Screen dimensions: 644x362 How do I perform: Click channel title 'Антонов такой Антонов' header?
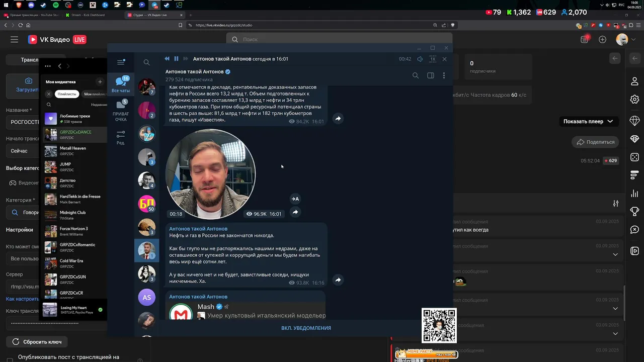click(194, 72)
